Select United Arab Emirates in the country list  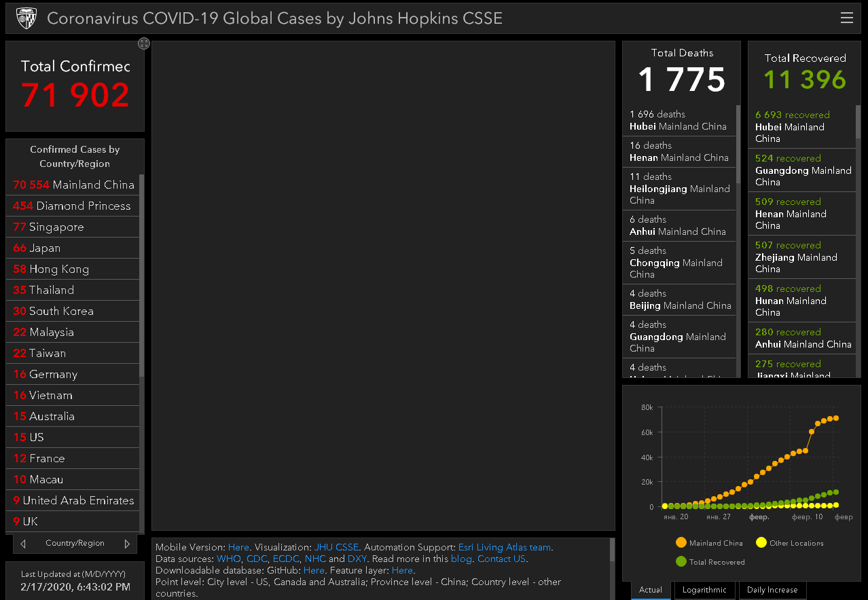(x=73, y=500)
